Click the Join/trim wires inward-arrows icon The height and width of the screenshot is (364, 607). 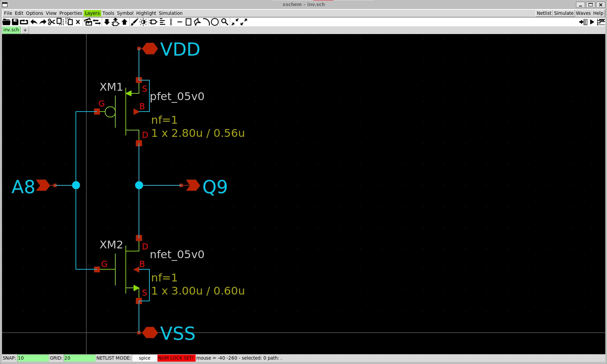coord(235,22)
